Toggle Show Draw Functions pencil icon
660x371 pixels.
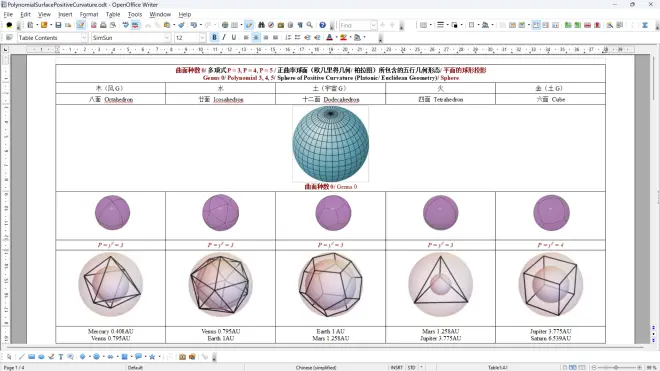pos(249,25)
